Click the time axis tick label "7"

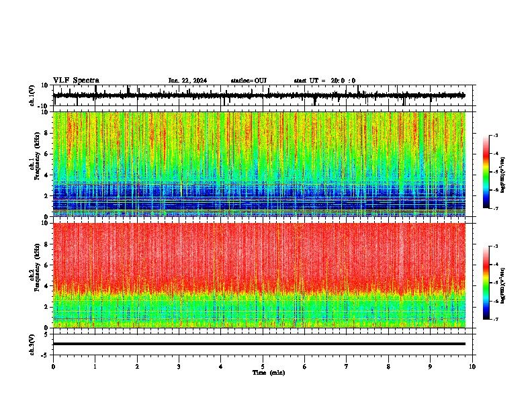tap(347, 367)
